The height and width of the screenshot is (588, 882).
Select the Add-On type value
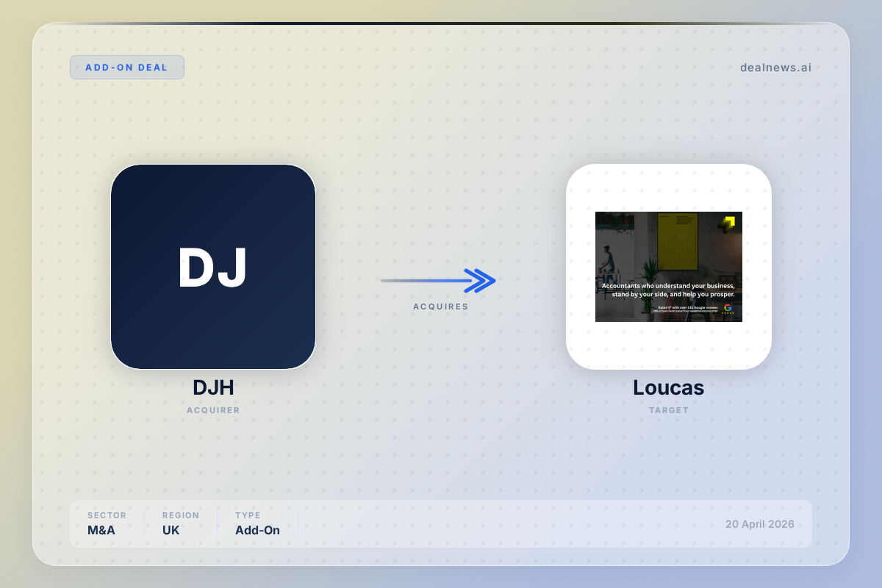pos(257,530)
